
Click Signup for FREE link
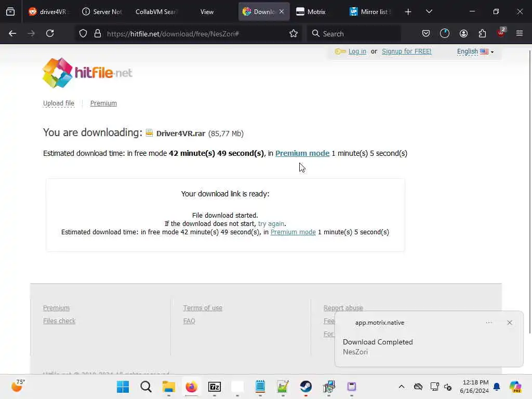click(x=406, y=51)
